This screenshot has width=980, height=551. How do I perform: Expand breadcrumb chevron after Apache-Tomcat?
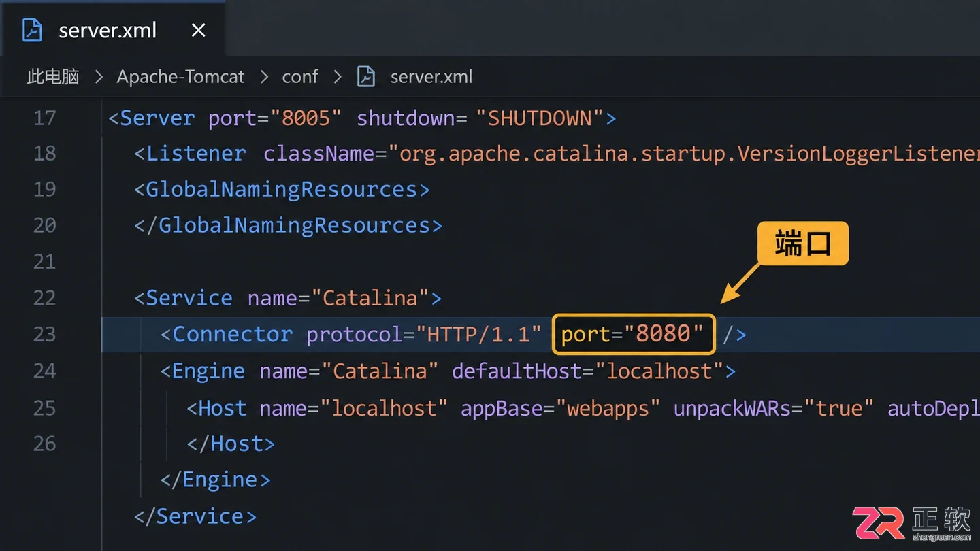tap(264, 77)
